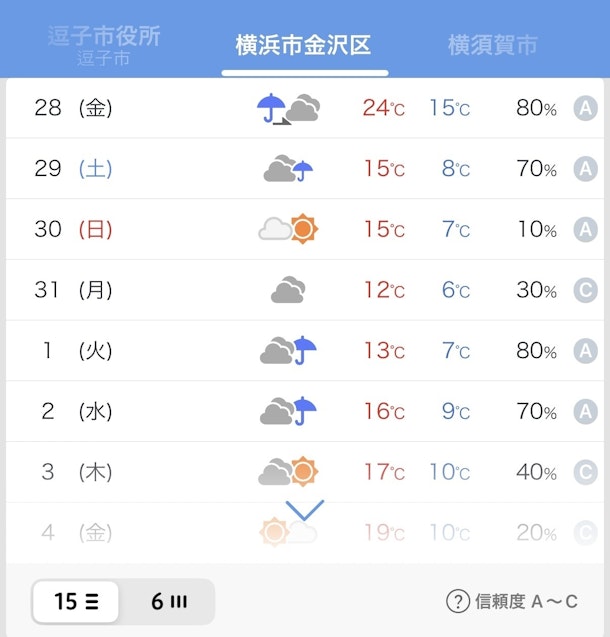Click the cloudy weather icon for Monday the 31st
This screenshot has width=610, height=637.
pos(288,291)
